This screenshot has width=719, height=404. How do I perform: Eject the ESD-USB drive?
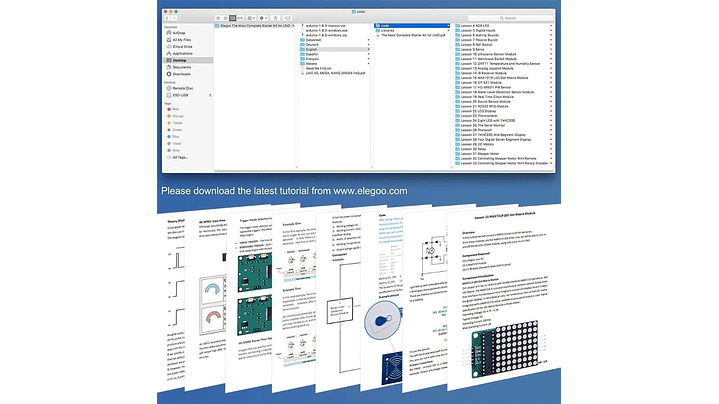[x=210, y=95]
